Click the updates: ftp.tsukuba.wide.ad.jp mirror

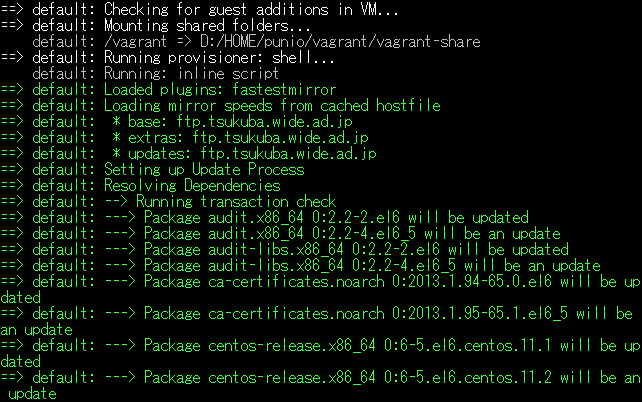click(x=244, y=154)
